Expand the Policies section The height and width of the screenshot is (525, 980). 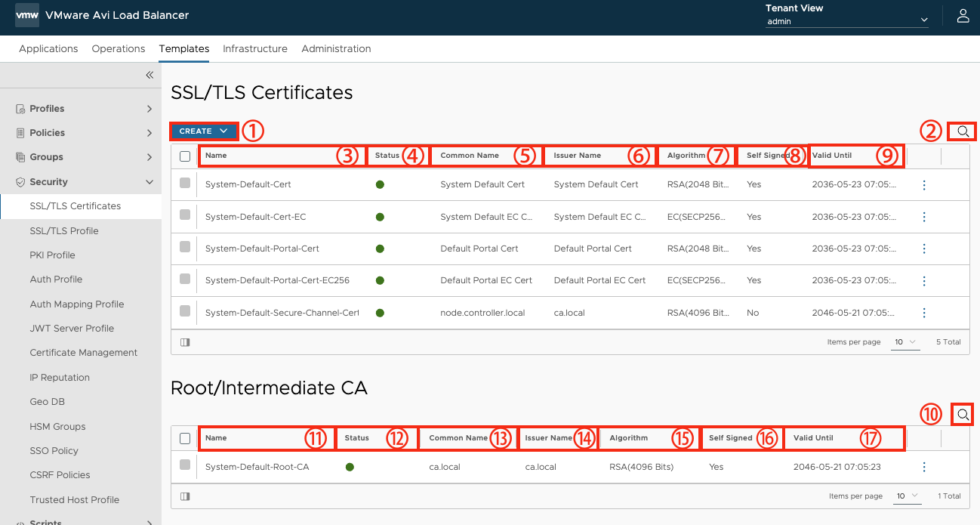(149, 133)
